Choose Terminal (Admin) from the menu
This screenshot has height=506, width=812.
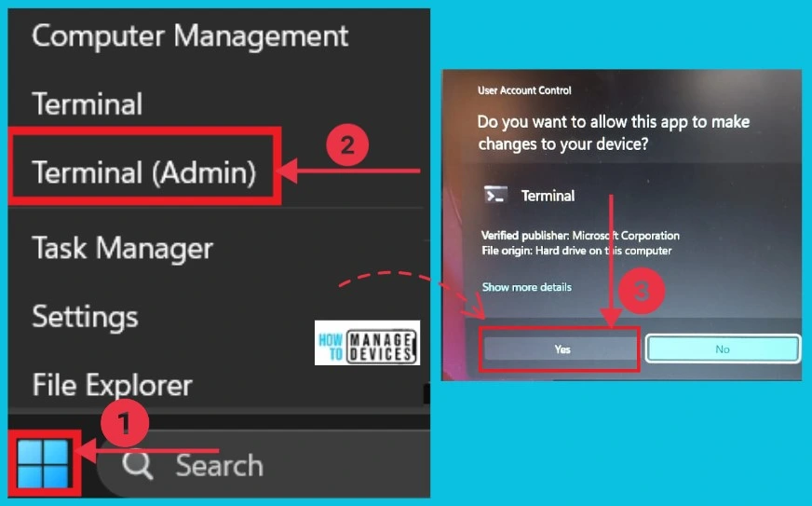click(x=144, y=172)
